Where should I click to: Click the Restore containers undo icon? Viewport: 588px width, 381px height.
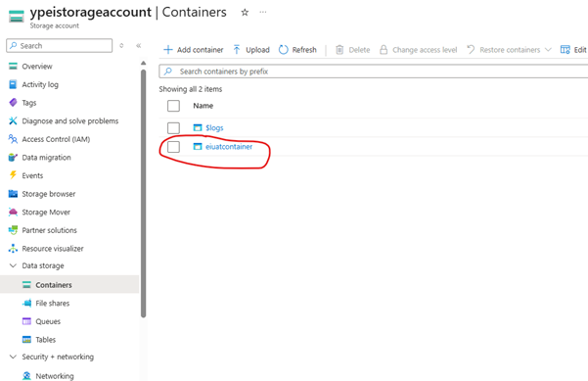(x=471, y=50)
